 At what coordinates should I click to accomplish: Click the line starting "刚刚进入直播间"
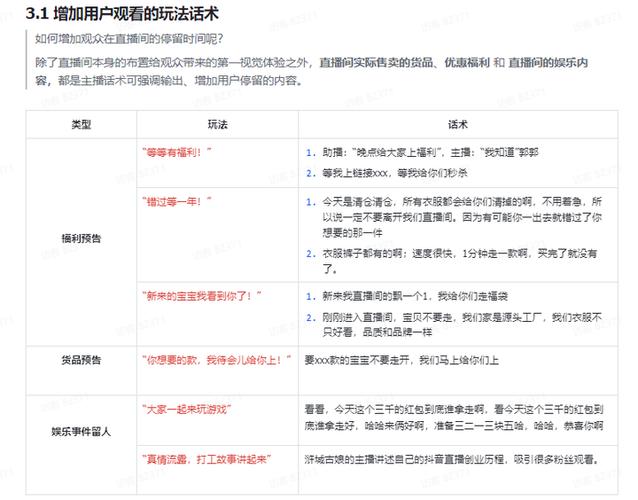(x=462, y=325)
